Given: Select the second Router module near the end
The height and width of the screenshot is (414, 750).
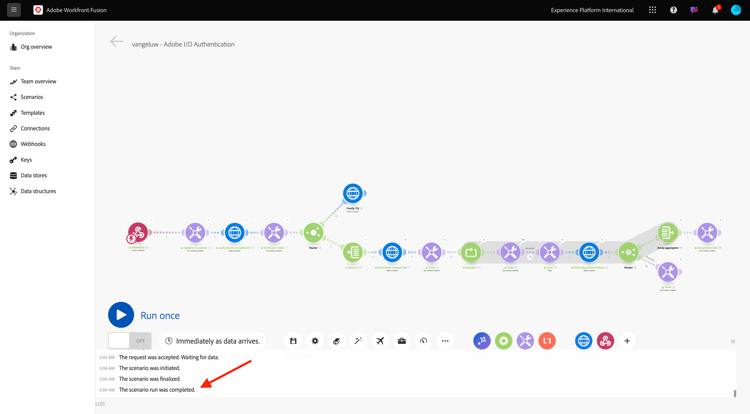Looking at the screenshot, I should coord(629,252).
